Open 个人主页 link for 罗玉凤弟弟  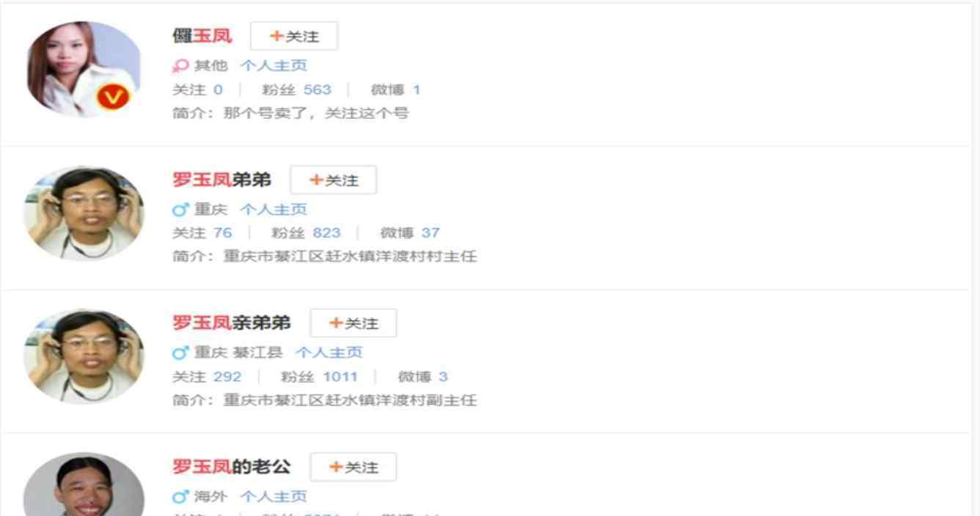click(x=274, y=210)
